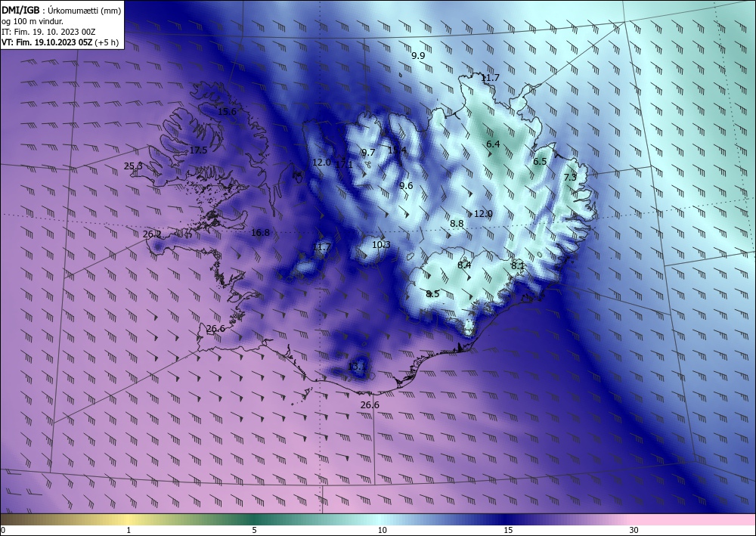Click the 26.6 value on Reykjanes peninsula

click(215, 329)
